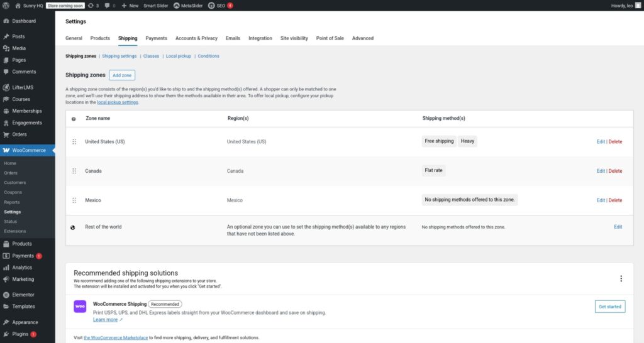Click the WordPress logo icon in admin bar
Image resolution: width=644 pixels, height=343 pixels.
[6, 5]
